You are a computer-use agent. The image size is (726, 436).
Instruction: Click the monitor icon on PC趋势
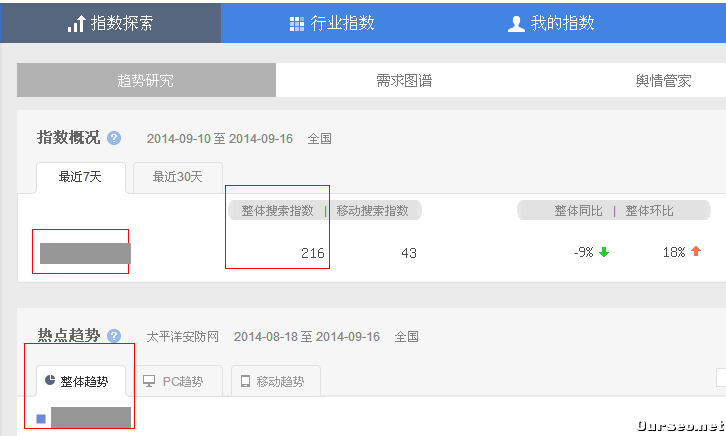tap(149, 381)
